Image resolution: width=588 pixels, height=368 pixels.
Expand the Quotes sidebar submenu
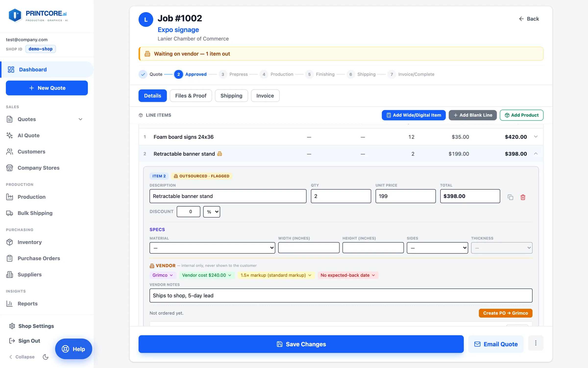point(80,119)
